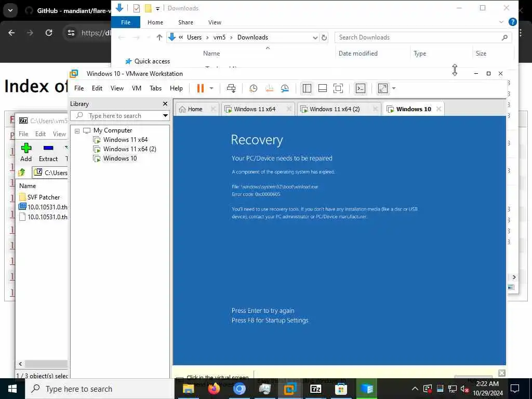Screen dimensions: 532x399
Task: Open the 7-Zip File menu
Action: (x=23, y=134)
